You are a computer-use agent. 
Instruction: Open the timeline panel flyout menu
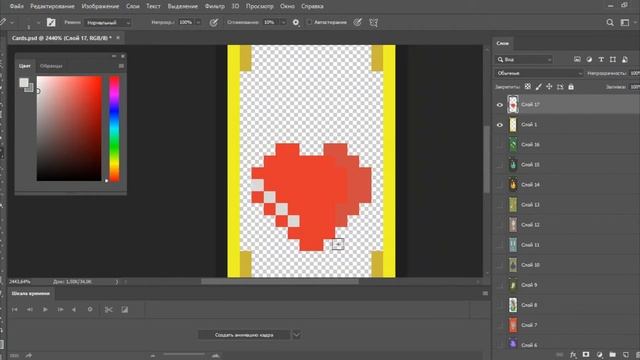coord(485,293)
